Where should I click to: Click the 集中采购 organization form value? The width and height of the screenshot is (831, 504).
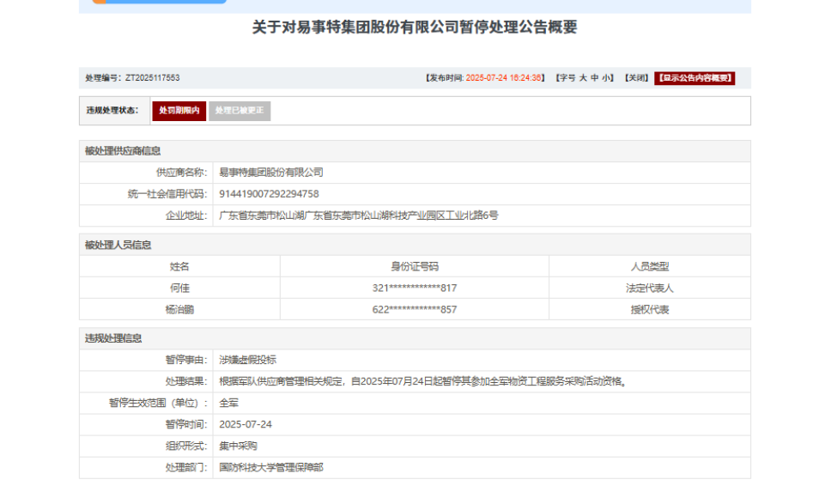[x=238, y=446]
